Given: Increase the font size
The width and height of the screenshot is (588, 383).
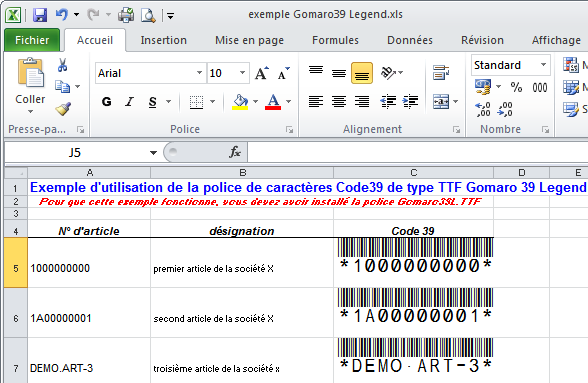Looking at the screenshot, I should pyautogui.click(x=261, y=73).
